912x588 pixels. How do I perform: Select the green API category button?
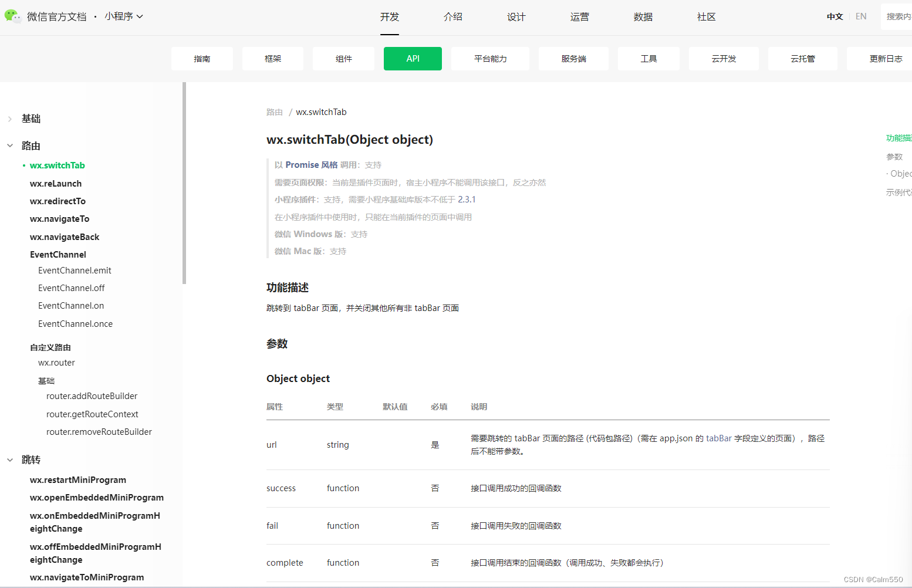pos(413,59)
